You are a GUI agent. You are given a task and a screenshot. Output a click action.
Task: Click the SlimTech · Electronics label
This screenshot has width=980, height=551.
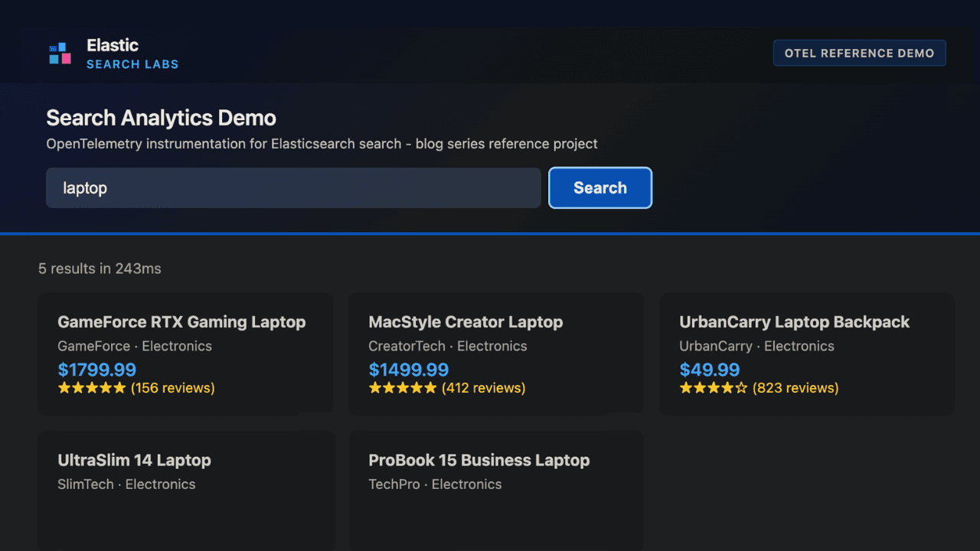pos(126,484)
